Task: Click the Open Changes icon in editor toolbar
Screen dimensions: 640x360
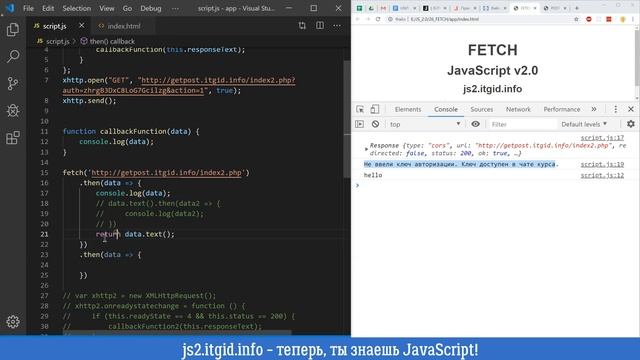Action: [x=302, y=26]
